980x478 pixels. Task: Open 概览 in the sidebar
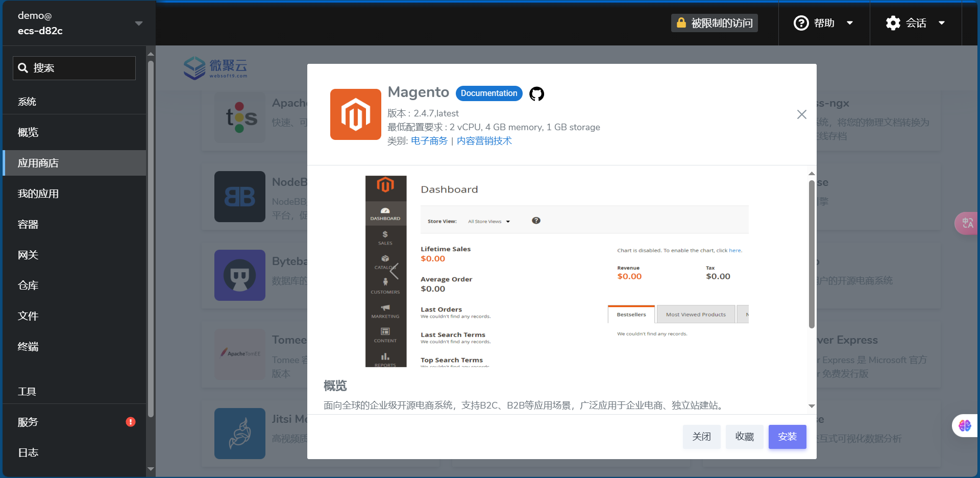75,132
